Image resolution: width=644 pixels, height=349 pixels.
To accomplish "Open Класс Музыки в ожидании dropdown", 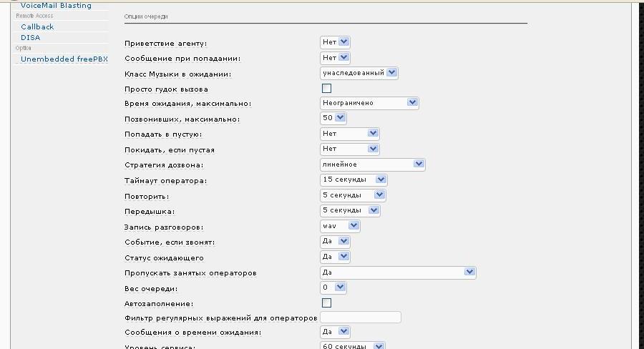I will [x=358, y=73].
